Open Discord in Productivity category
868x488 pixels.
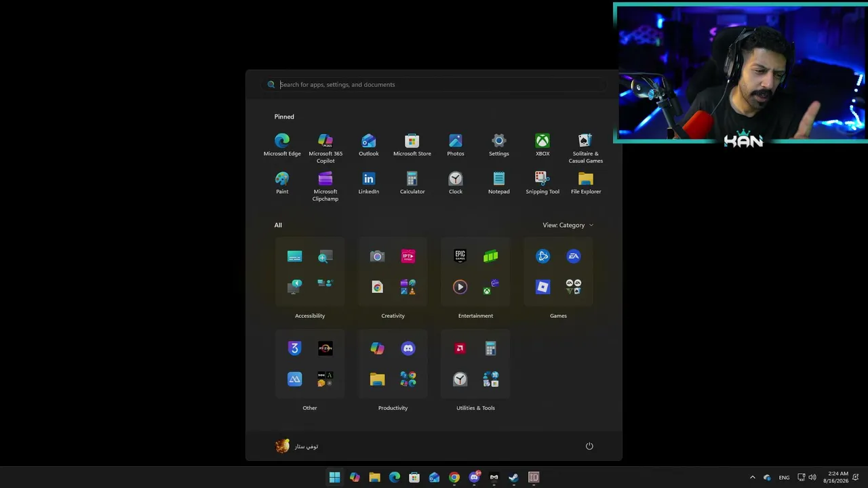click(x=408, y=348)
